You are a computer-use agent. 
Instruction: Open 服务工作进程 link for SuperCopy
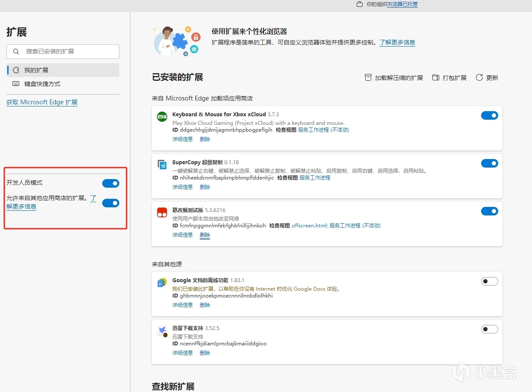pos(315,177)
